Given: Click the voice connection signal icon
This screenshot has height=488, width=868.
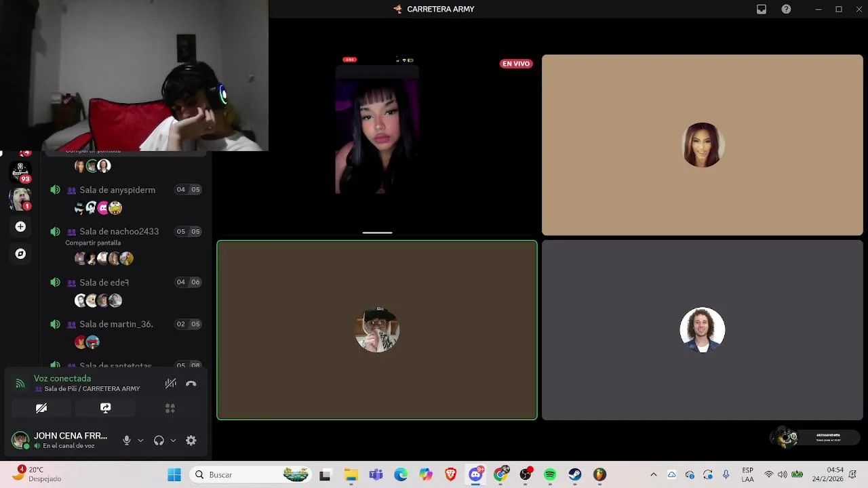Looking at the screenshot, I should [x=20, y=384].
